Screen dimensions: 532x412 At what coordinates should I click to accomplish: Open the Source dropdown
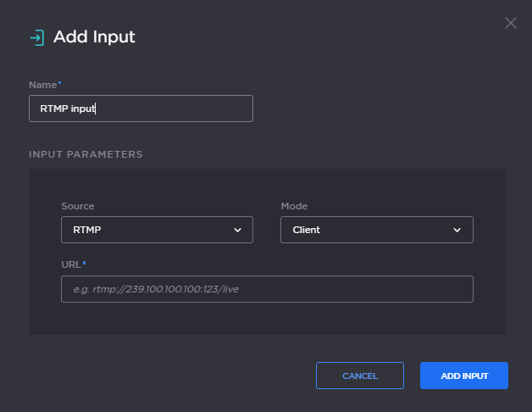[157, 230]
